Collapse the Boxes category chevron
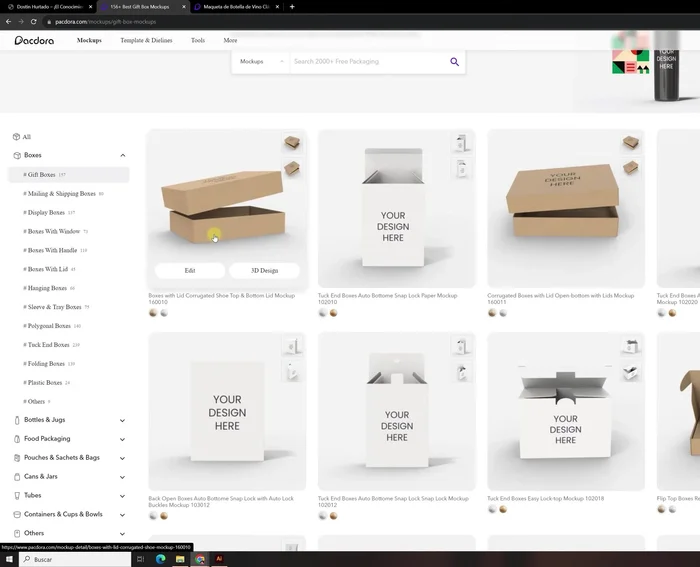Viewport: 700px width, 567px height. coord(123,155)
